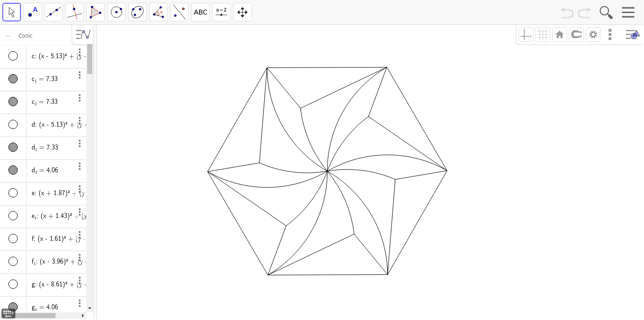Select the Point tool

(x=32, y=12)
